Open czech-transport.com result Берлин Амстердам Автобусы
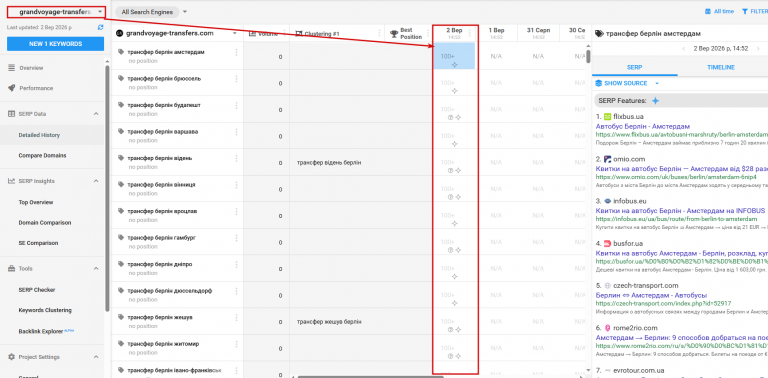Image resolution: width=768 pixels, height=378 pixels. (651, 296)
